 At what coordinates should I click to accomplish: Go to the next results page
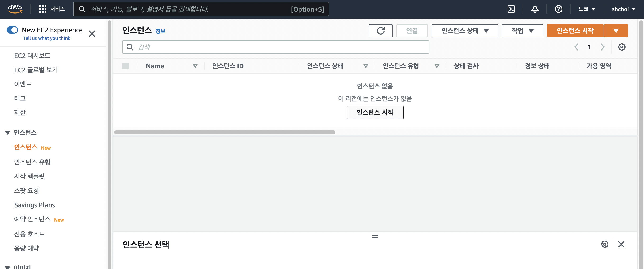pos(603,47)
